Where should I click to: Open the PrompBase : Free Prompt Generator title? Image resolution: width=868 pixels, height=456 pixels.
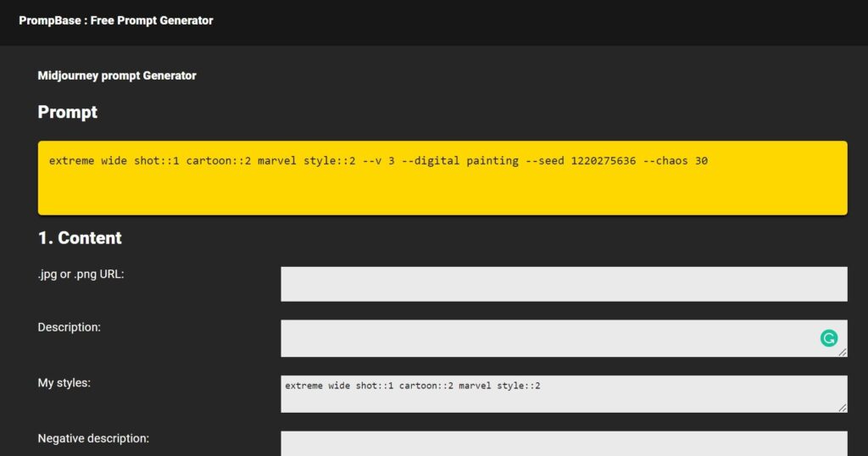coord(116,20)
